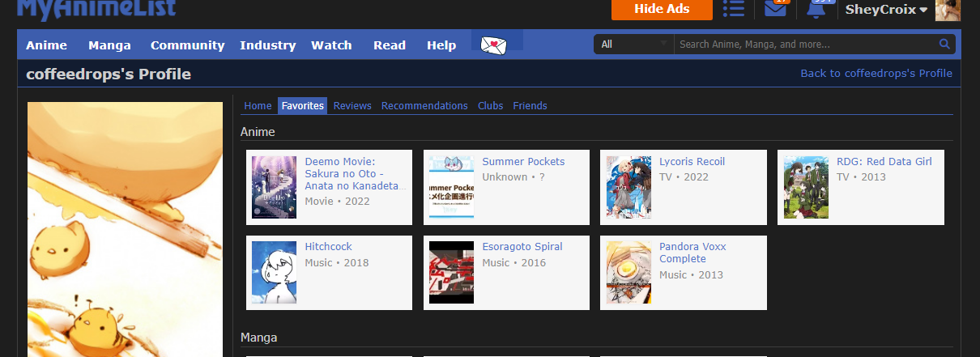
Task: Click the search magnifier icon
Action: pos(944,45)
